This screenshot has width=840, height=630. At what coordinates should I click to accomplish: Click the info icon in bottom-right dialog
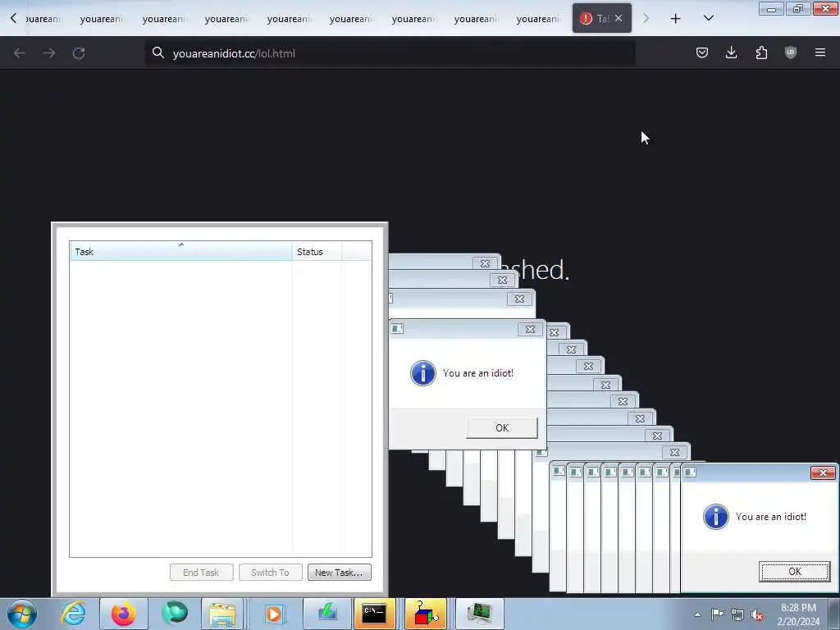click(x=715, y=517)
